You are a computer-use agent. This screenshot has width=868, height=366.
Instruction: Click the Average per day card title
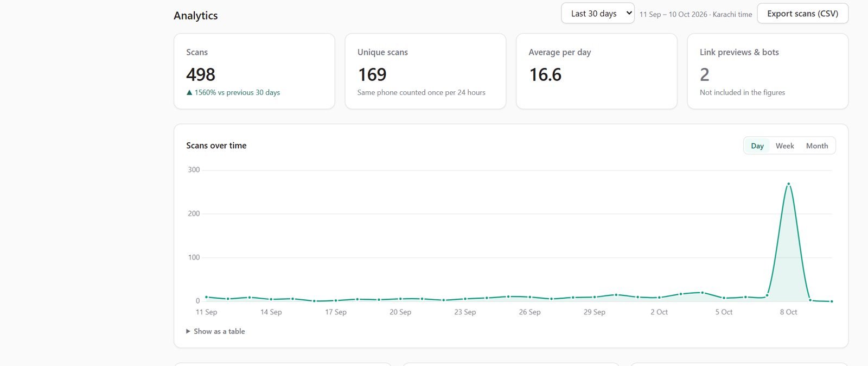[x=560, y=52]
